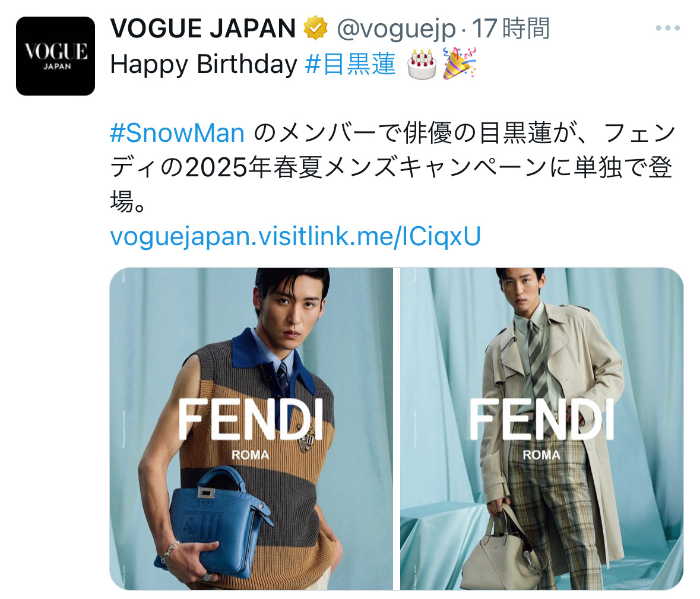This screenshot has height=599, width=700.
Task: Follow the voguejapan.visitlink.me link
Action: (295, 236)
